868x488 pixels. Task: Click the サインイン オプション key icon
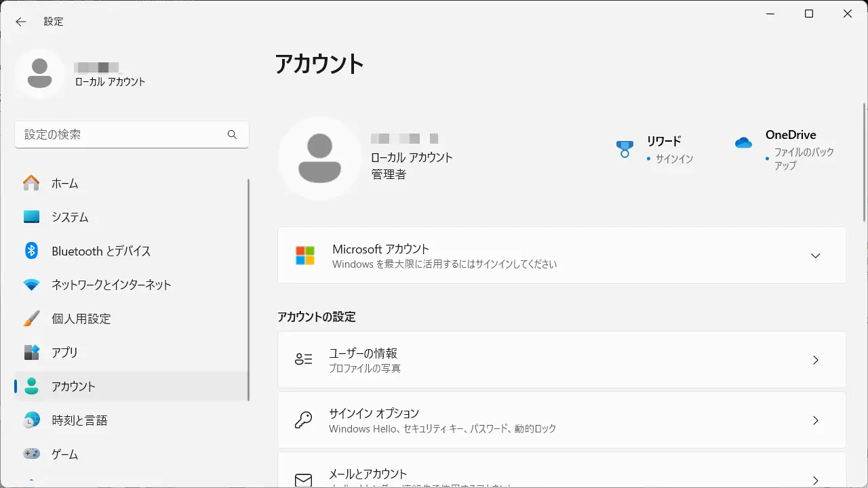pos(304,420)
